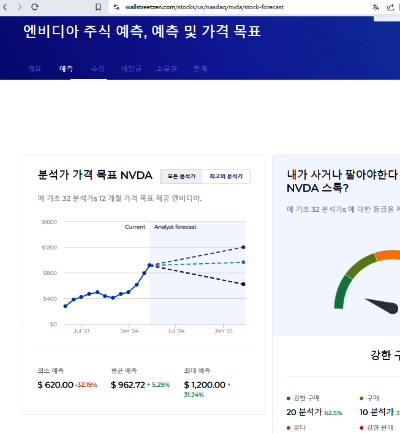The image size is (400, 434).
Task: Click the '분석가 가격 목표 NVDA' heading
Action: (95, 175)
